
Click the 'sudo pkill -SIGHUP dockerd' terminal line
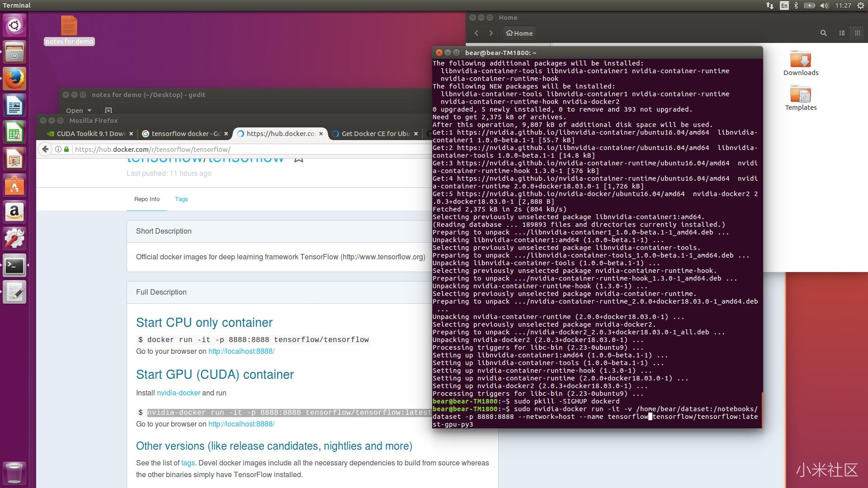[566, 401]
